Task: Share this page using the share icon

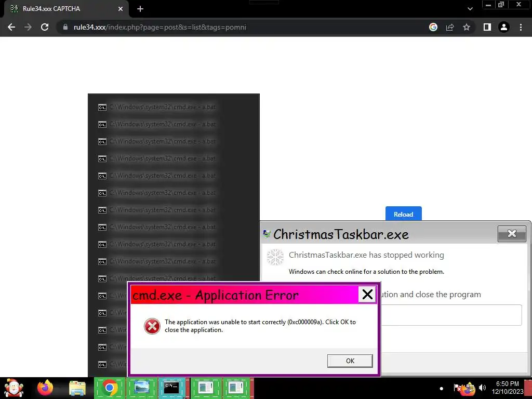Action: click(x=450, y=27)
